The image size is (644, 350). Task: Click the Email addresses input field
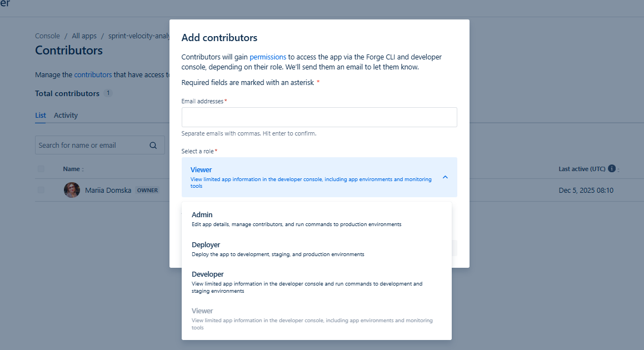319,117
